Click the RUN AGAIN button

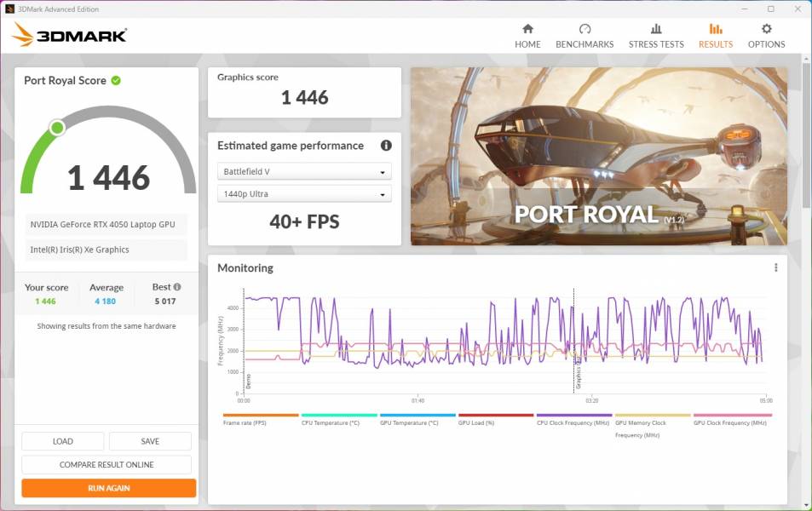(x=109, y=488)
